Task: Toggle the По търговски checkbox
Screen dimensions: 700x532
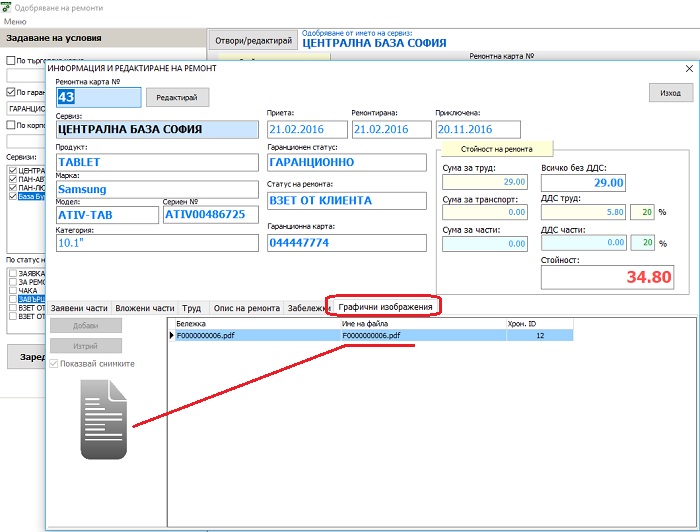Action: (x=11, y=60)
